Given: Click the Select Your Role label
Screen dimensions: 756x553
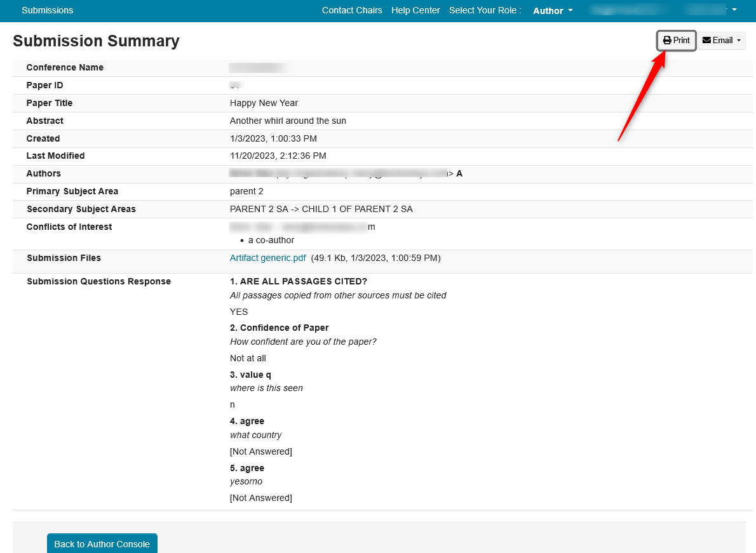Looking at the screenshot, I should [x=485, y=10].
